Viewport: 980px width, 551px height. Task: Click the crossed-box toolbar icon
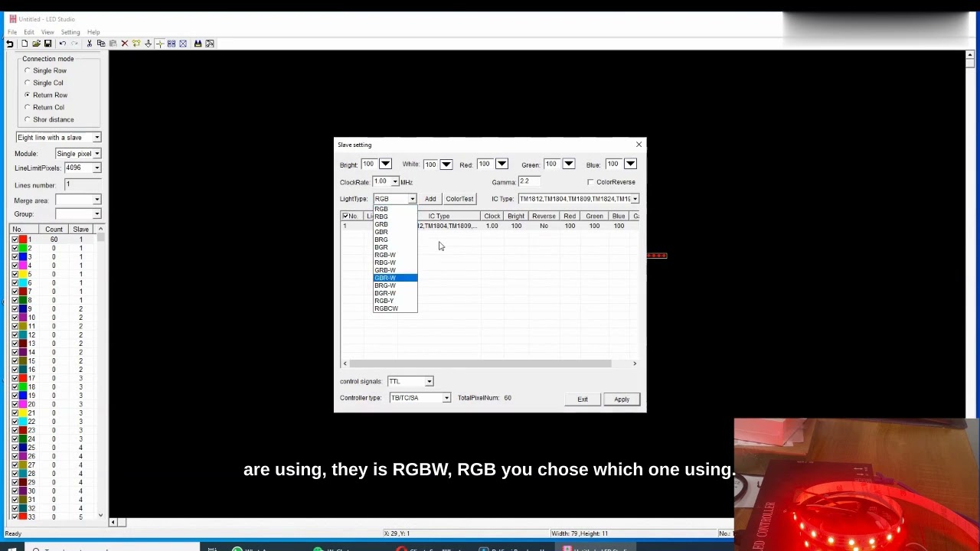(x=183, y=44)
